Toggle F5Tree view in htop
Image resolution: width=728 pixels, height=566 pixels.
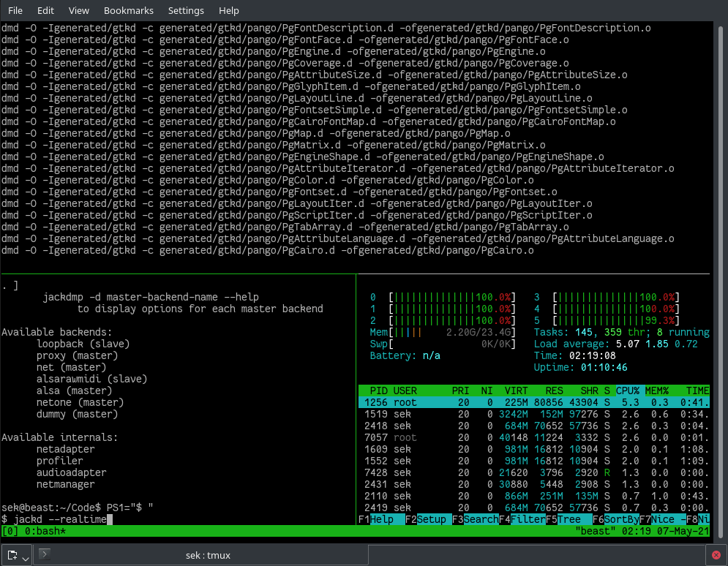(x=568, y=519)
